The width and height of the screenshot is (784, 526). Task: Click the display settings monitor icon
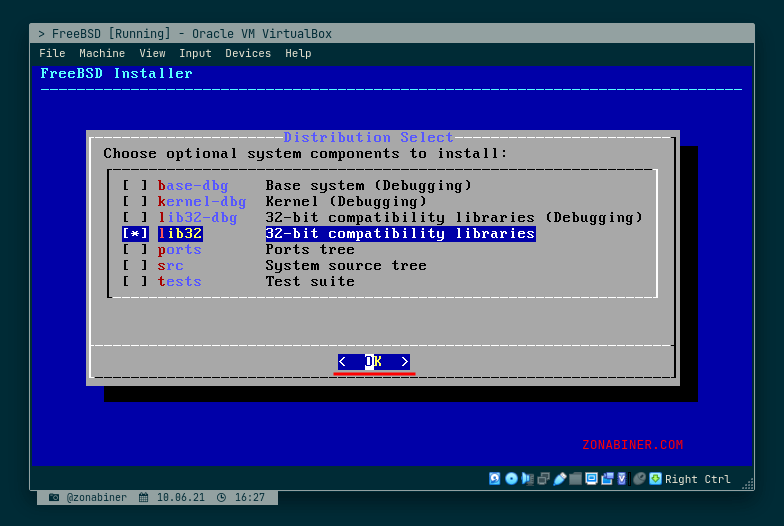click(x=592, y=478)
